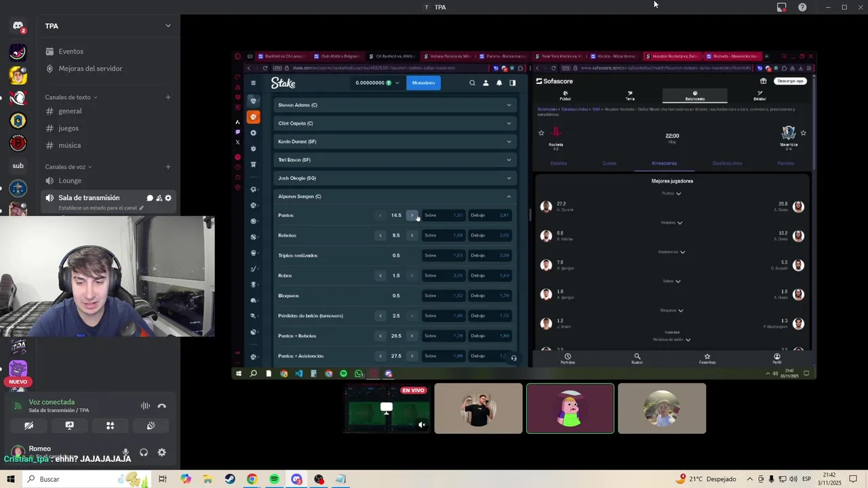
Task: Select Alineaciones tab in streamed Sofascore
Action: click(x=664, y=163)
